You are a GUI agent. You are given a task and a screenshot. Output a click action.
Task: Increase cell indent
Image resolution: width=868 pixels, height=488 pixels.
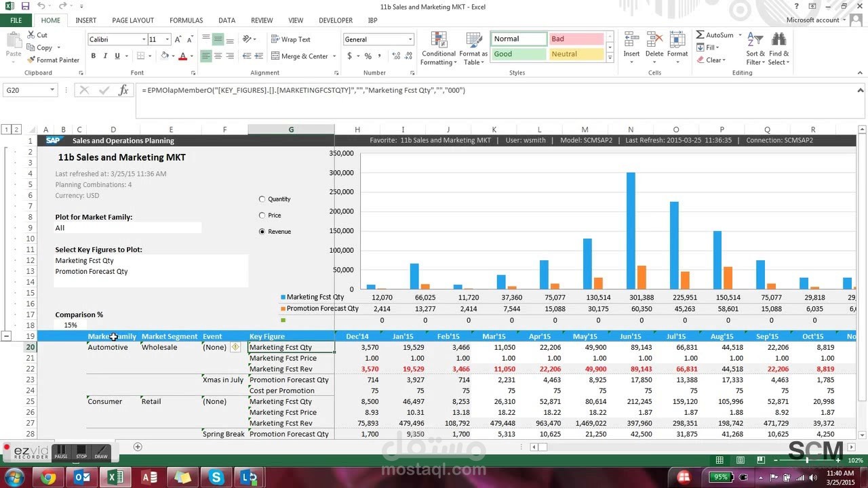pos(259,56)
